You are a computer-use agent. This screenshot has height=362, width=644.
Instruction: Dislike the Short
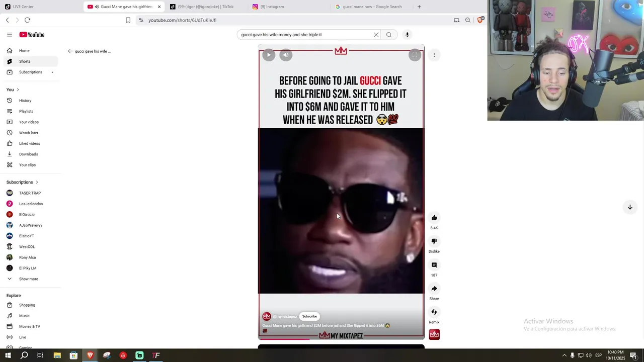(434, 241)
